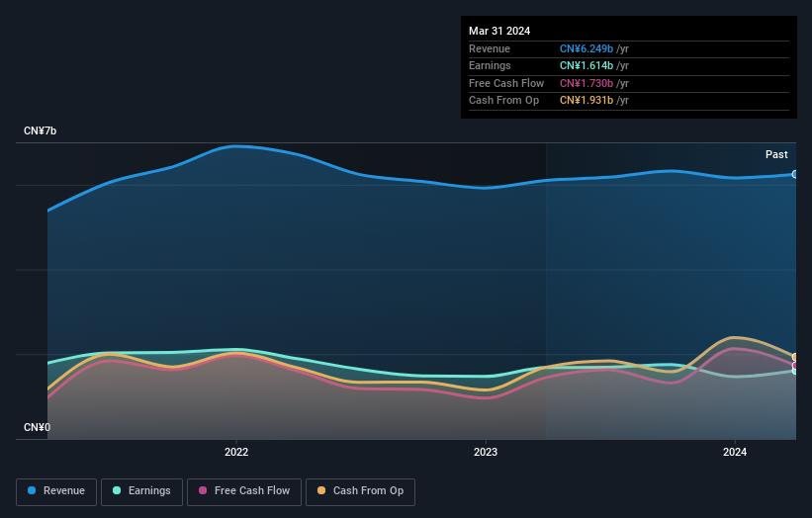
Task: Click the Free Cash Flow label in the tooltip
Action: click(506, 83)
